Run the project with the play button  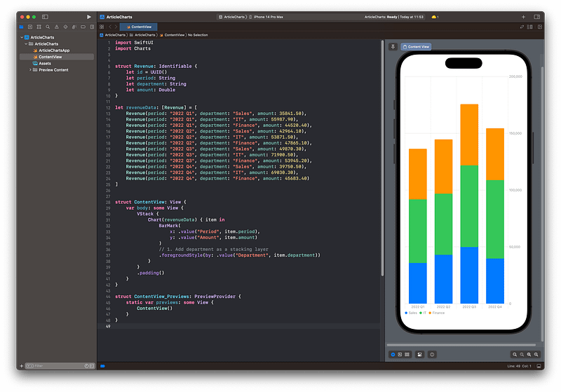89,17
